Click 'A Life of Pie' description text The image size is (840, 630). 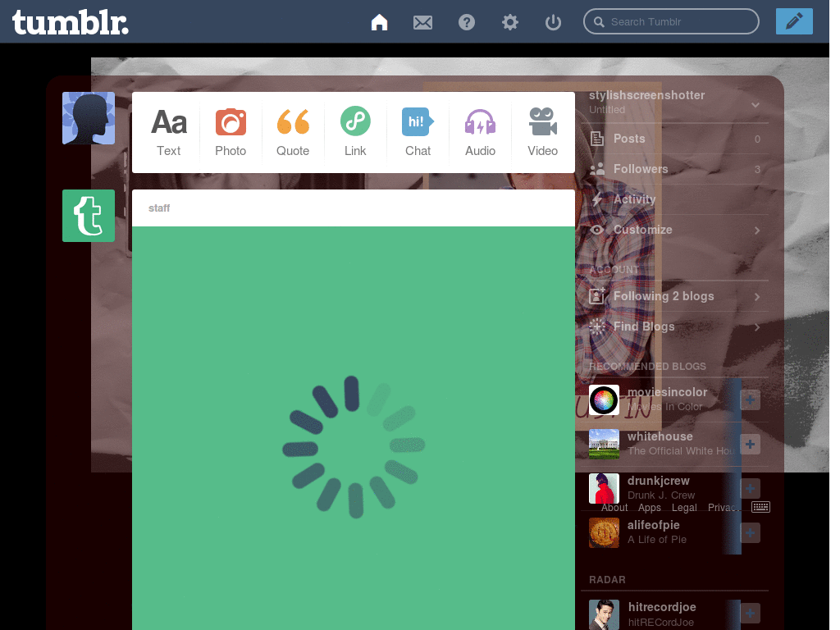tap(657, 540)
